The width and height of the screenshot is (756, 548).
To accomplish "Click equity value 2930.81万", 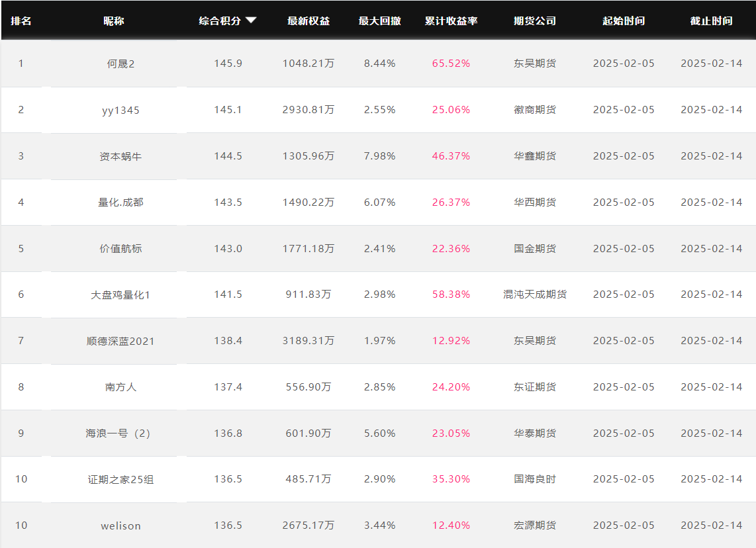I will pos(308,109).
